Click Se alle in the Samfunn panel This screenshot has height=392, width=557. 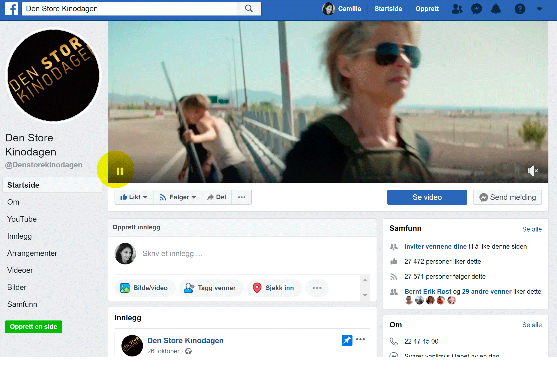click(532, 229)
